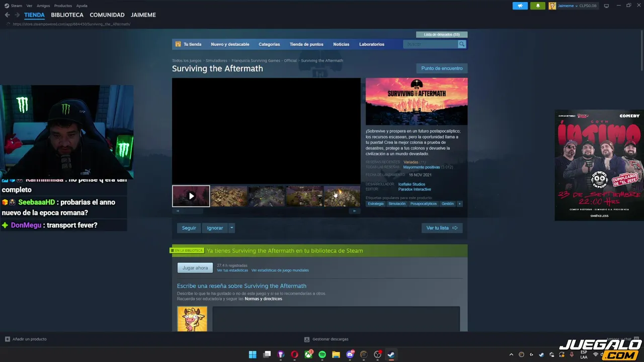Open Opera browser from the taskbar
This screenshot has width=644, height=362.
[x=294, y=354]
